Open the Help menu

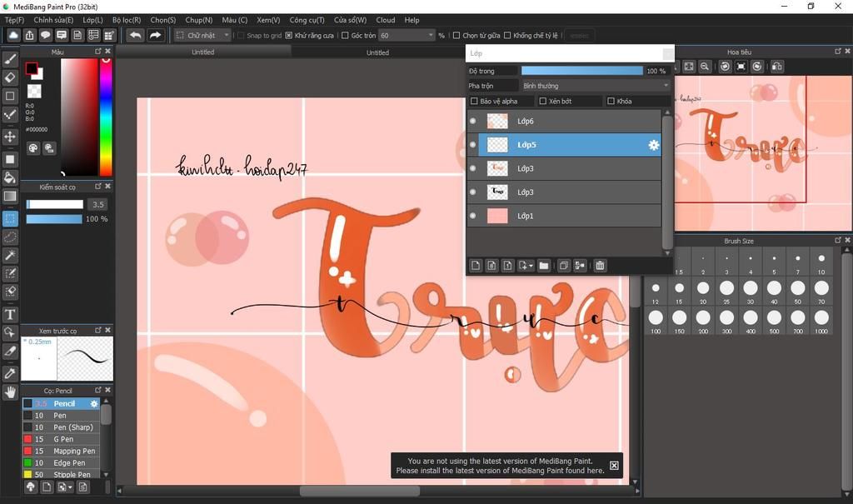tap(412, 20)
